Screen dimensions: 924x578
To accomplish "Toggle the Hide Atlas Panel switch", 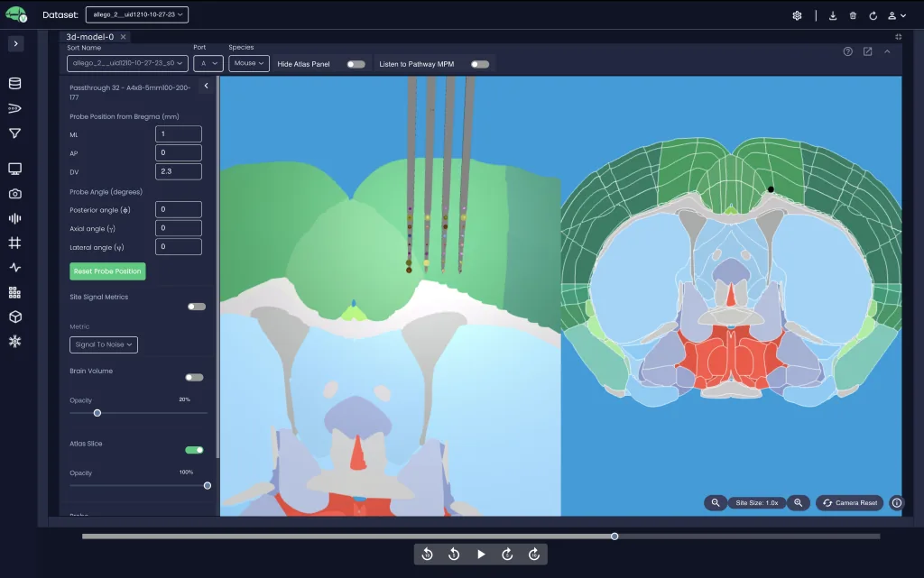I will click(x=356, y=64).
